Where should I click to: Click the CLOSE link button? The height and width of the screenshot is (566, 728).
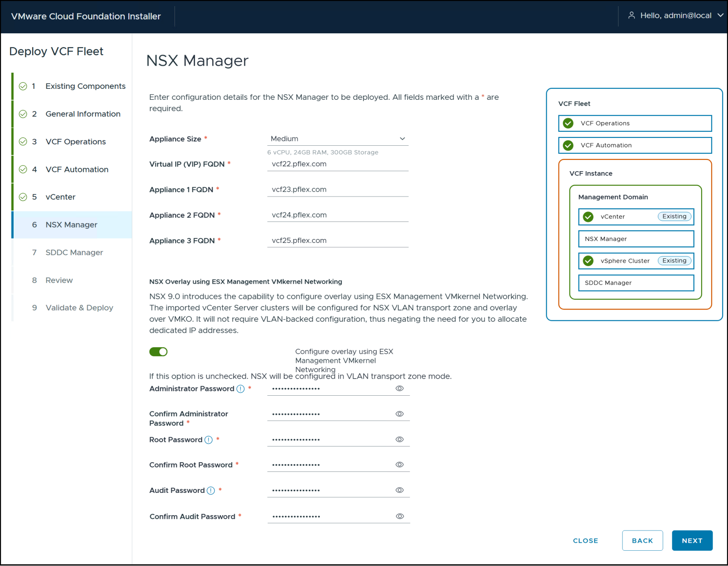click(586, 541)
